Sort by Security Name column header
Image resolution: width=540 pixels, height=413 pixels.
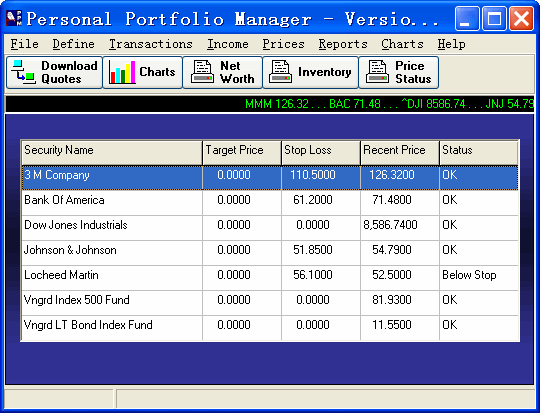click(112, 153)
